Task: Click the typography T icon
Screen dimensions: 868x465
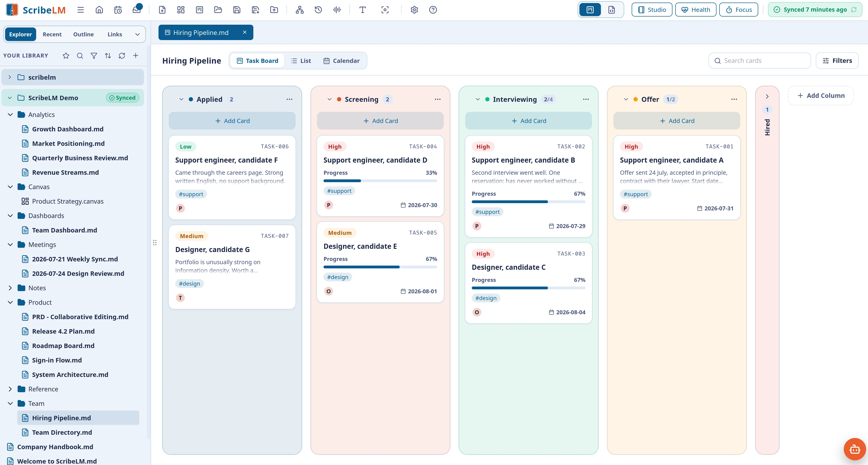Action: (x=363, y=10)
